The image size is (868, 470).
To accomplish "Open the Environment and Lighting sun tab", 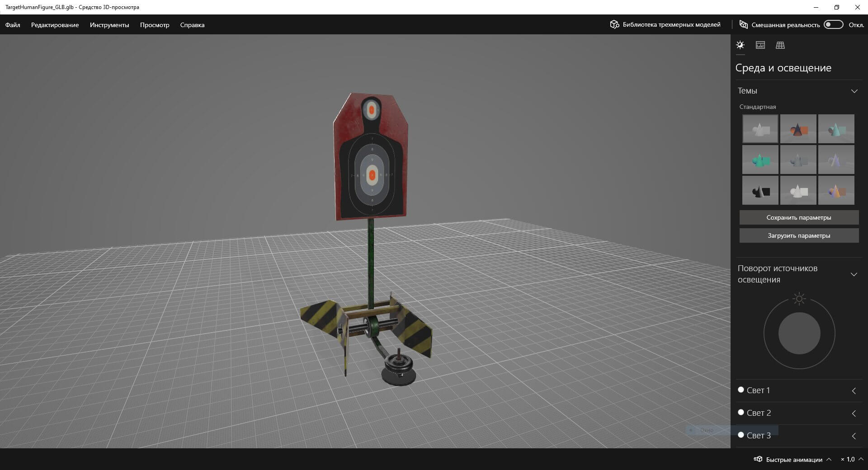I will coord(740,45).
